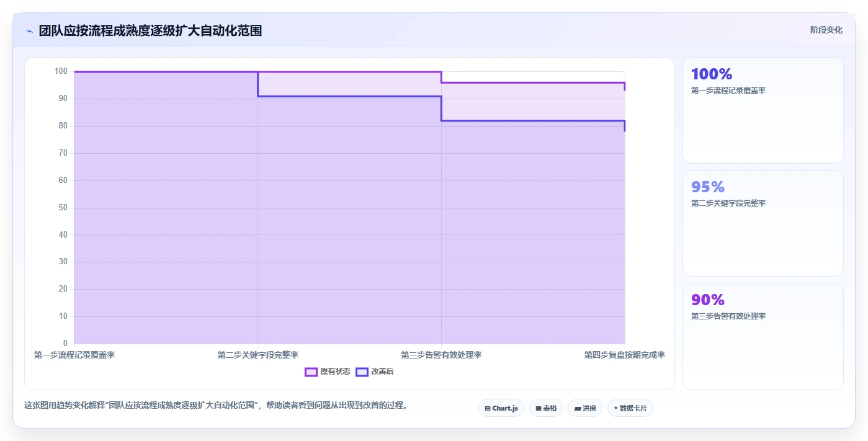
Task: Select the Chart.js tag button
Action: (x=501, y=408)
